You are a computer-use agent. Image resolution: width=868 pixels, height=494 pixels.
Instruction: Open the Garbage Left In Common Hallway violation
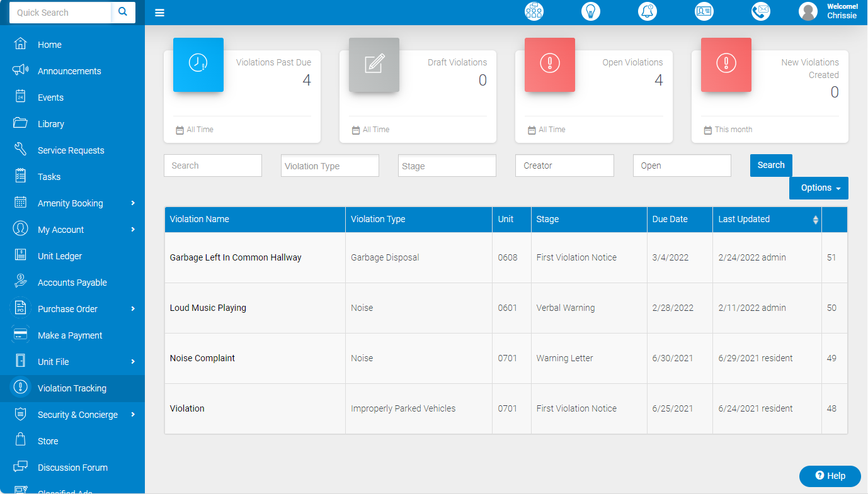236,257
